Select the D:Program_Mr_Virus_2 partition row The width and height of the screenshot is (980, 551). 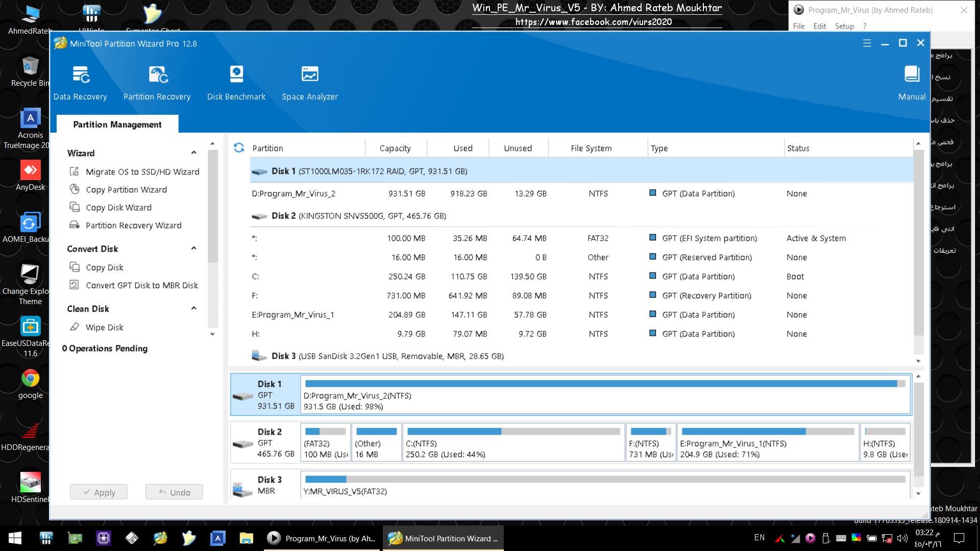pos(581,194)
